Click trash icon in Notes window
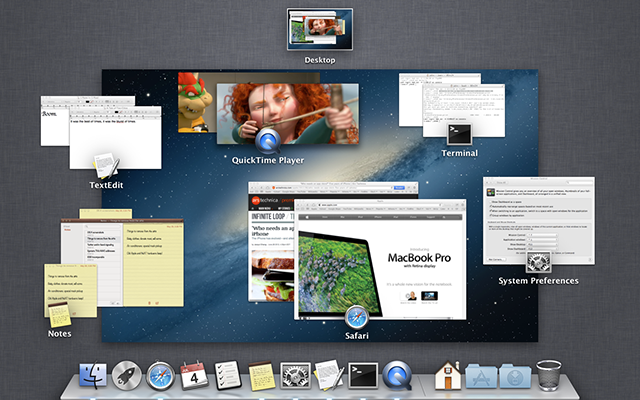640x400 pixels. tap(149, 303)
